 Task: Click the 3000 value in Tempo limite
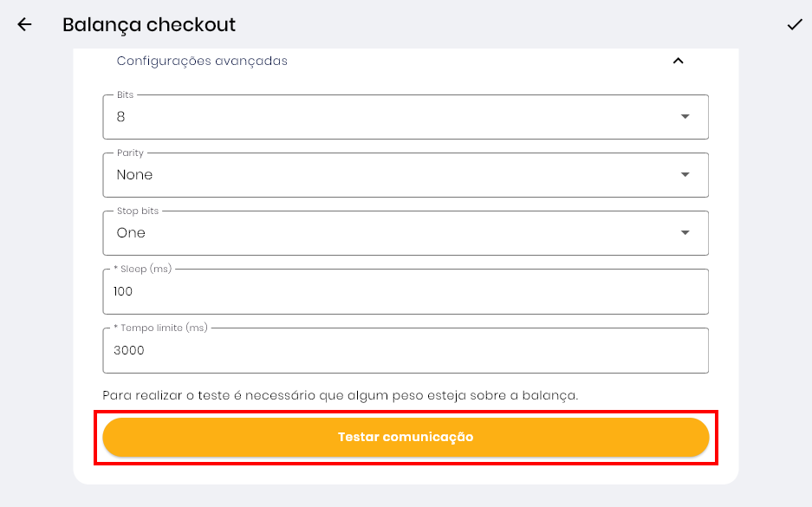tap(129, 351)
